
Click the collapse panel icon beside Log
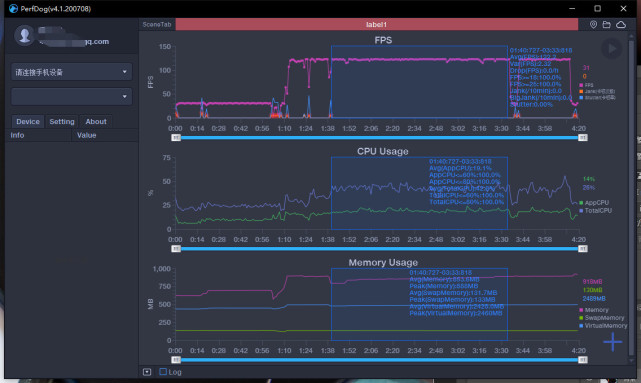(147, 372)
